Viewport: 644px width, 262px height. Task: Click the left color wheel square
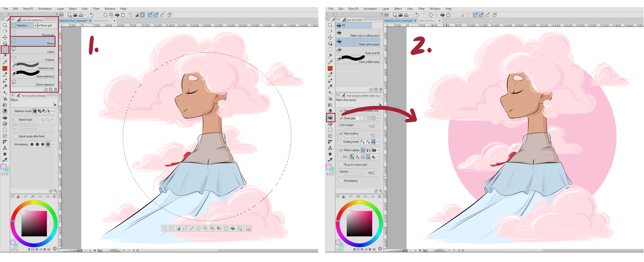coord(34,223)
